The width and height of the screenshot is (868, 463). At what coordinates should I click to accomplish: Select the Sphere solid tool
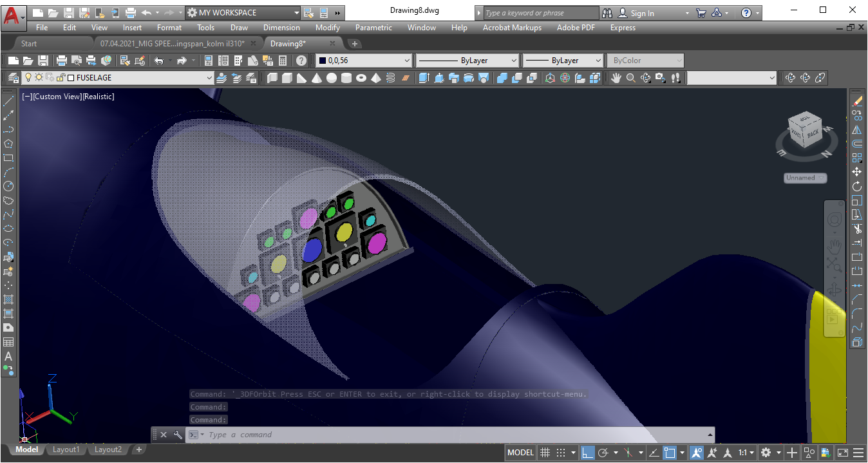pos(332,78)
